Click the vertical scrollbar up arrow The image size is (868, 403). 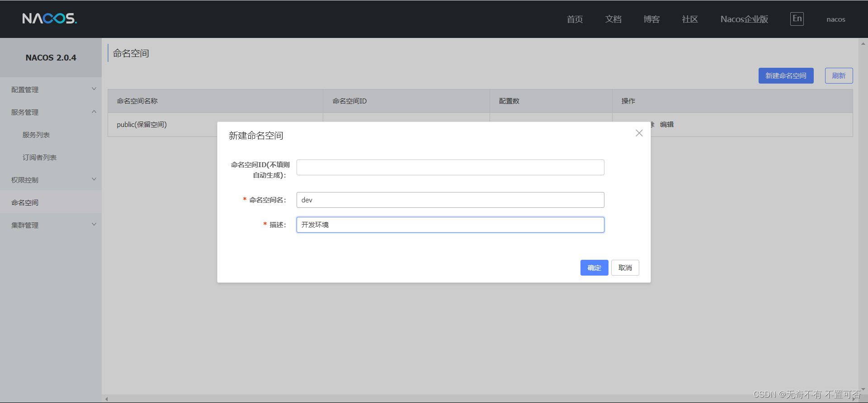[x=863, y=44]
